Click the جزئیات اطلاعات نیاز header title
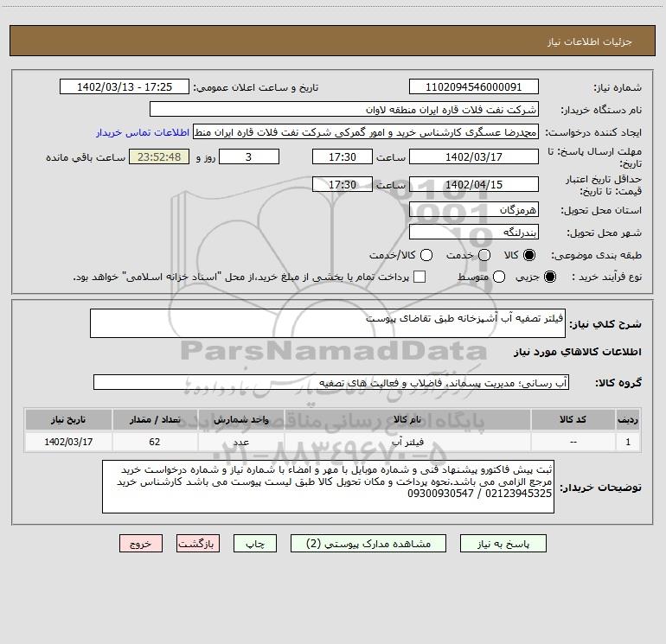Image resolution: width=666 pixels, height=644 pixels. tap(590, 41)
